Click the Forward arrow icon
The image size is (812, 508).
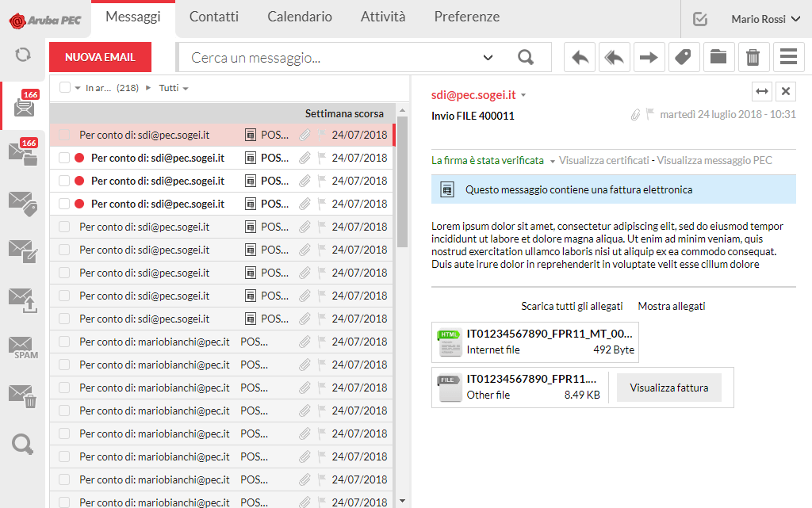[x=649, y=57]
